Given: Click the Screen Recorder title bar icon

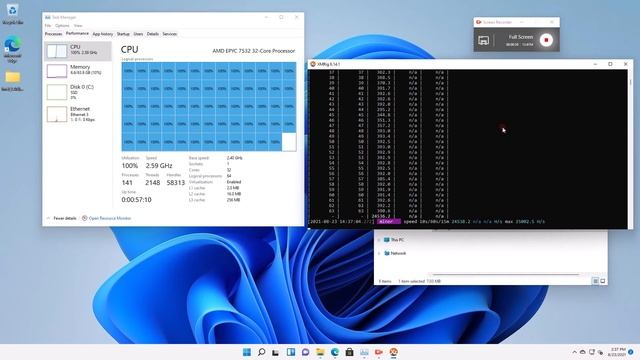Looking at the screenshot, I should [x=479, y=22].
